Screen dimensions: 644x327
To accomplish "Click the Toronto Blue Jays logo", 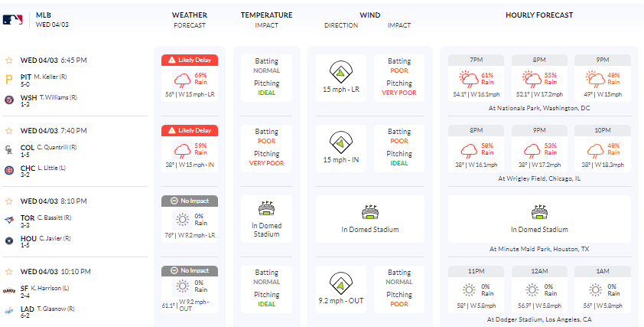I will (9, 217).
